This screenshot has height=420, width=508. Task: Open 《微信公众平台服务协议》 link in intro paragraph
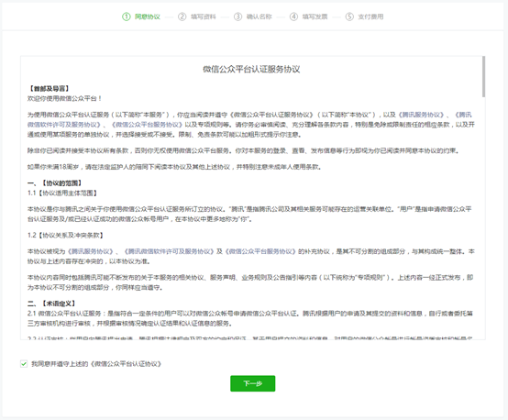[147, 125]
